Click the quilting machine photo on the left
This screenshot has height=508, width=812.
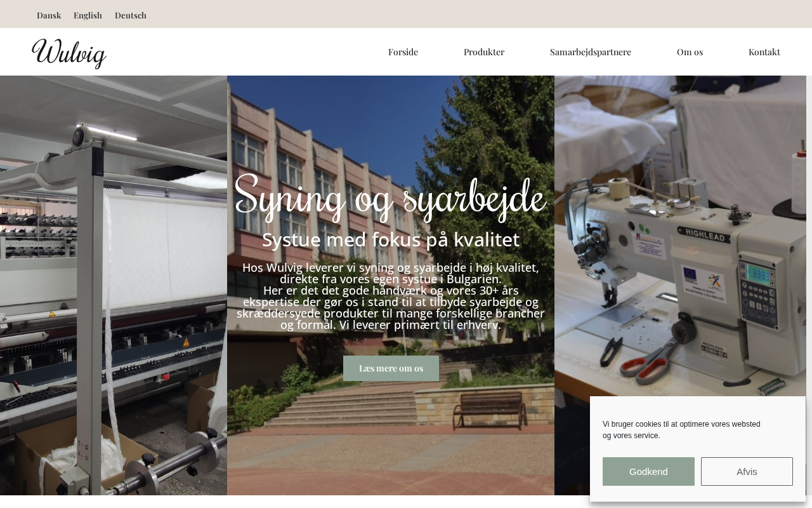pos(114,285)
